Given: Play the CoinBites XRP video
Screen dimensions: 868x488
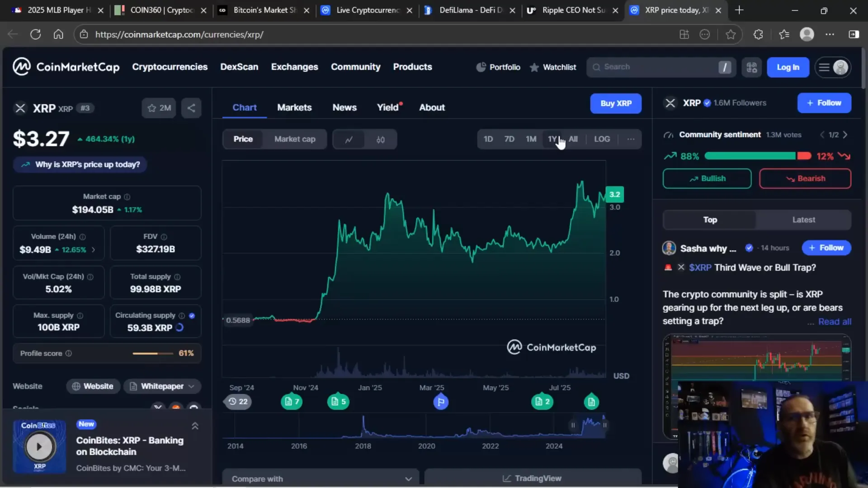Looking at the screenshot, I should [x=39, y=446].
